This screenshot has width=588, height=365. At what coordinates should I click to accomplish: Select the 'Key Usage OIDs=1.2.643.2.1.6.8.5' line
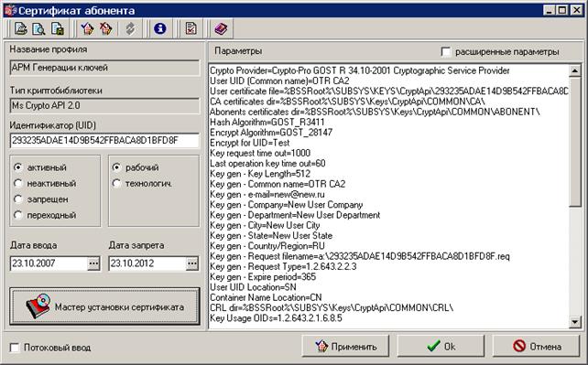coord(276,318)
